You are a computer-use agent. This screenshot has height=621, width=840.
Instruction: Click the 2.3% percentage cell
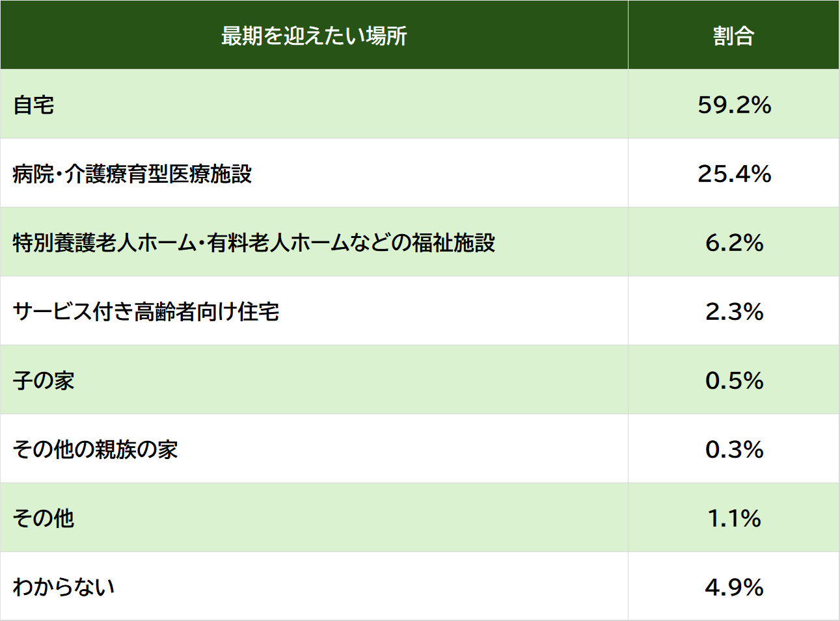[734, 311]
